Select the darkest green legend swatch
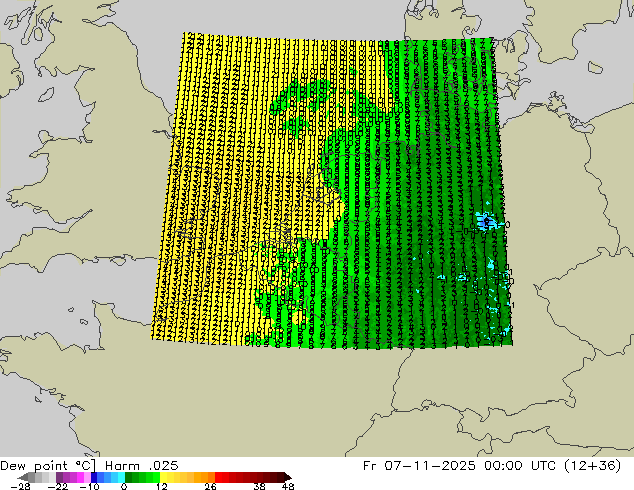634x490 pixels. [x=128, y=477]
